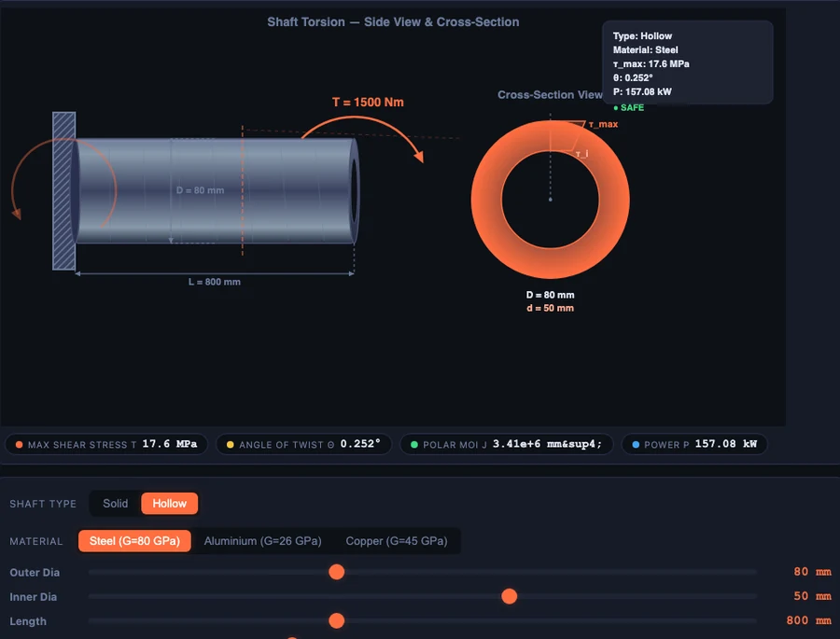Click the blue dot beside Power P
Screen dimensions: 840x639
click(x=636, y=445)
